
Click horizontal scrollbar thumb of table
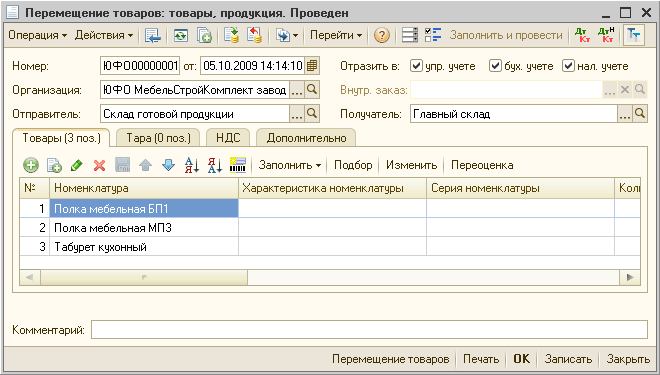pos(144,277)
